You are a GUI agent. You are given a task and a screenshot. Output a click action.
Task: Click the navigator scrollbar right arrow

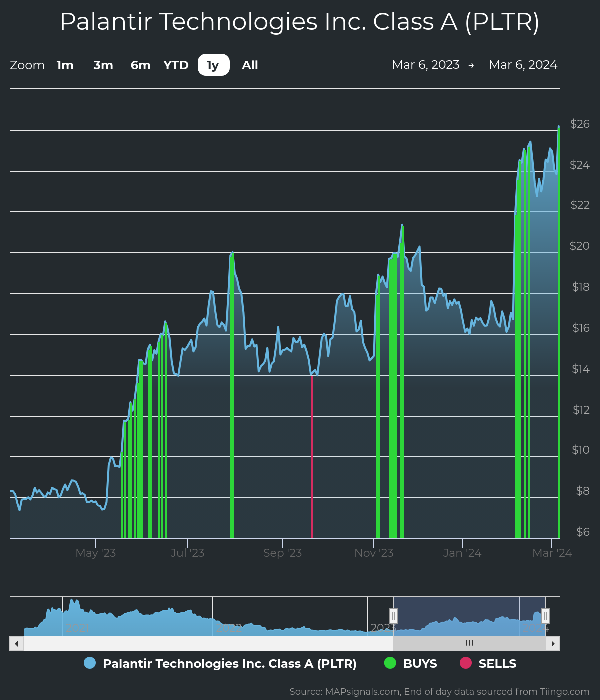553,643
